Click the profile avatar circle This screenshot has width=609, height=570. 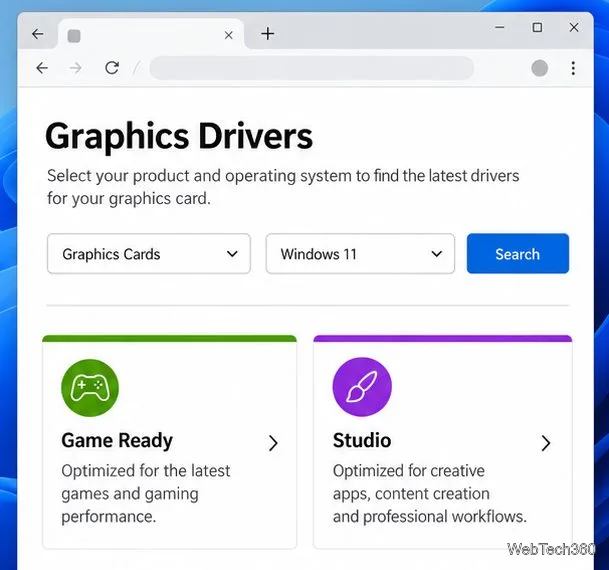coord(539,68)
